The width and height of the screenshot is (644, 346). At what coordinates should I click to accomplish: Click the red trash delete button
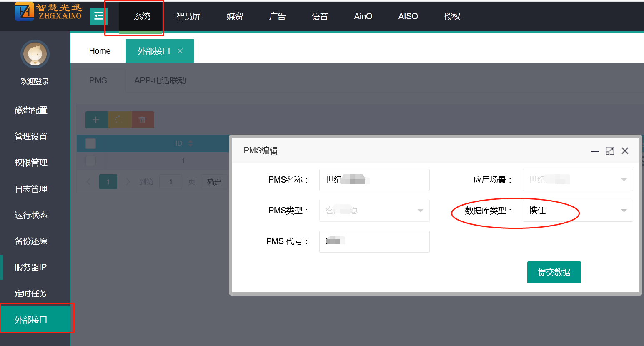tap(143, 120)
